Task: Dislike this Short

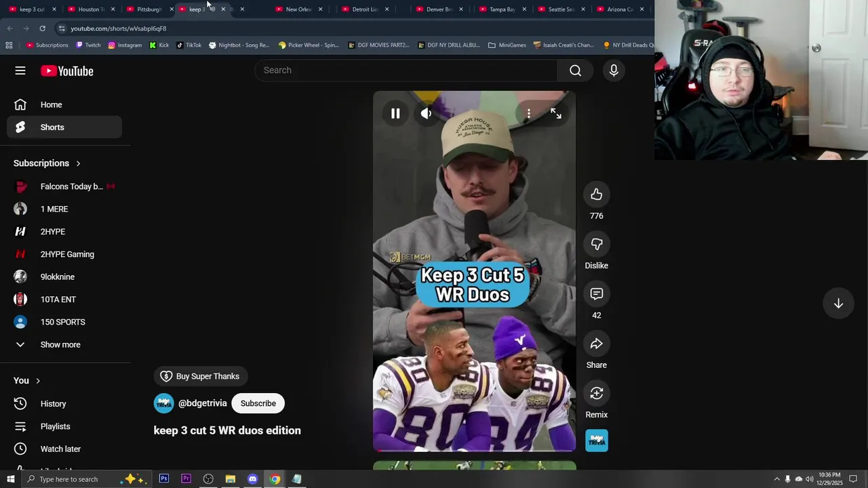Action: coord(597,244)
